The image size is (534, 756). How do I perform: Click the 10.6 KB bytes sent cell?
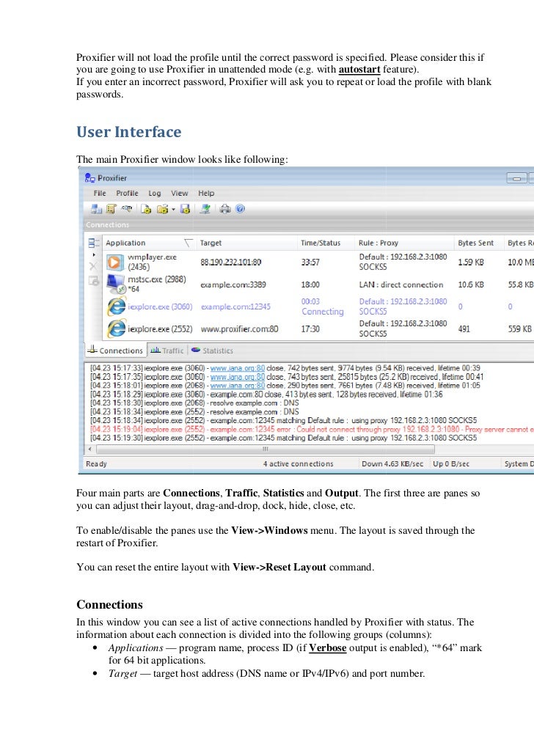(471, 285)
